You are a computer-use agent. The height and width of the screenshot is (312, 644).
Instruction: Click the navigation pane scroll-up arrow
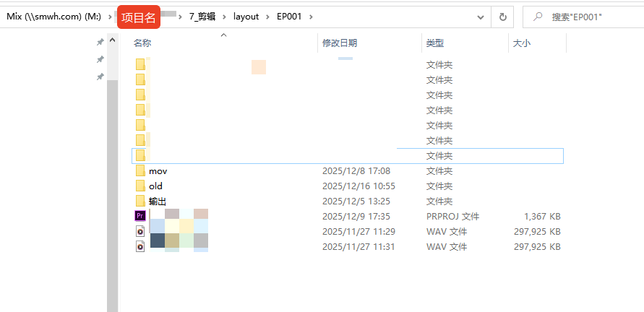click(112, 40)
